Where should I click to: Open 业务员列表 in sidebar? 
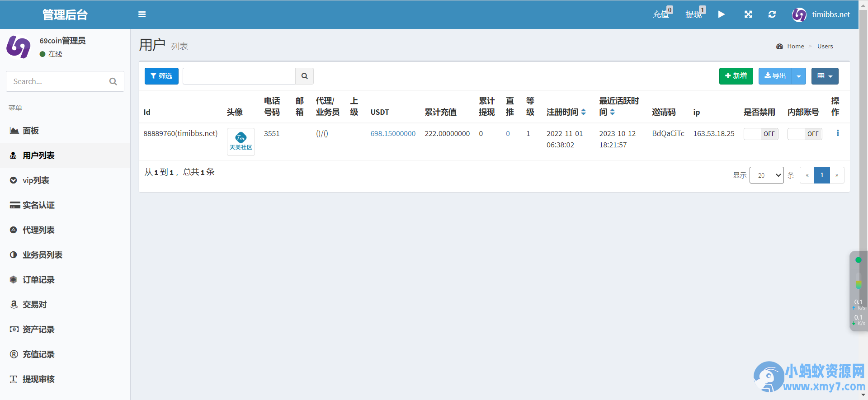(65, 255)
